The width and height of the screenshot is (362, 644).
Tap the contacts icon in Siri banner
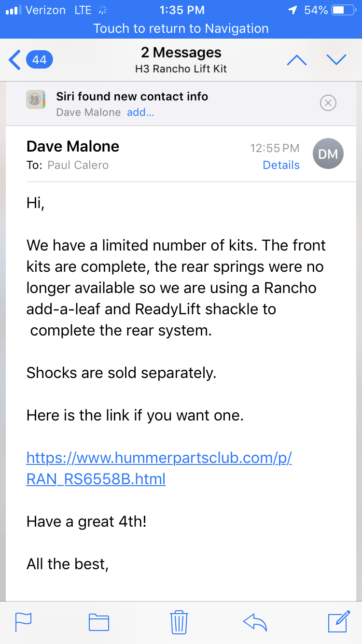[36, 99]
